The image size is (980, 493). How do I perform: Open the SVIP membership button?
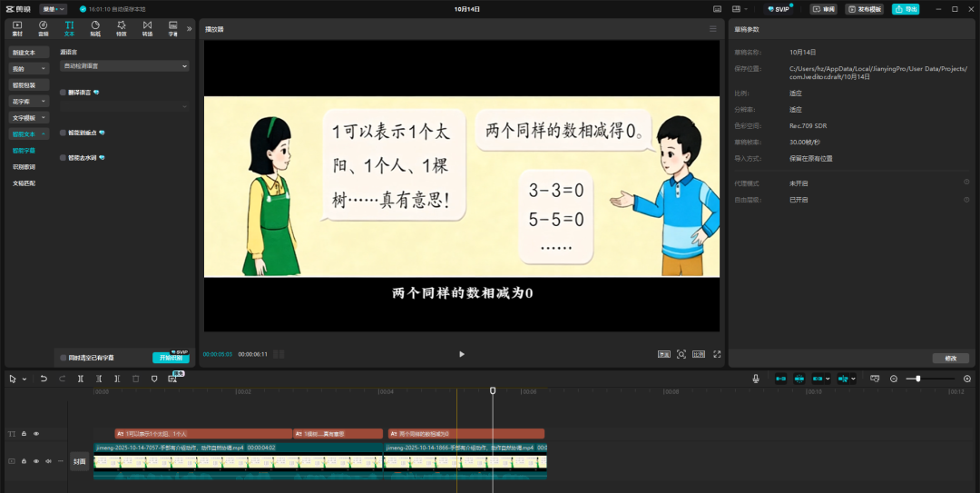(x=779, y=9)
